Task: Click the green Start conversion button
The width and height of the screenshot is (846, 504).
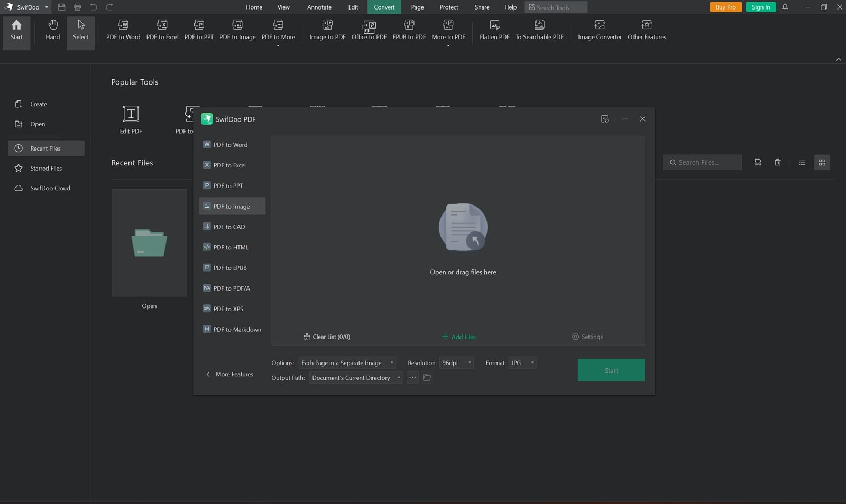Action: click(611, 370)
